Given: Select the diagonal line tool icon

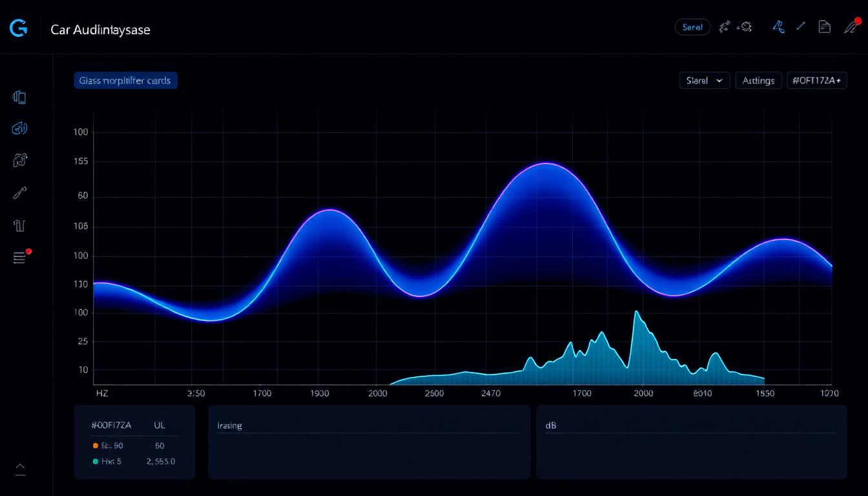Looking at the screenshot, I should 801,26.
